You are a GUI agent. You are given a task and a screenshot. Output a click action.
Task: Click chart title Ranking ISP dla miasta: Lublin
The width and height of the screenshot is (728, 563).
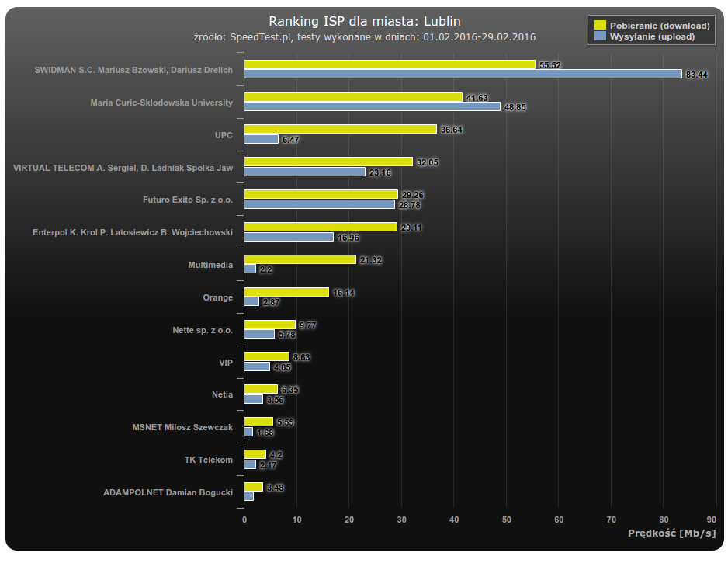tap(365, 22)
